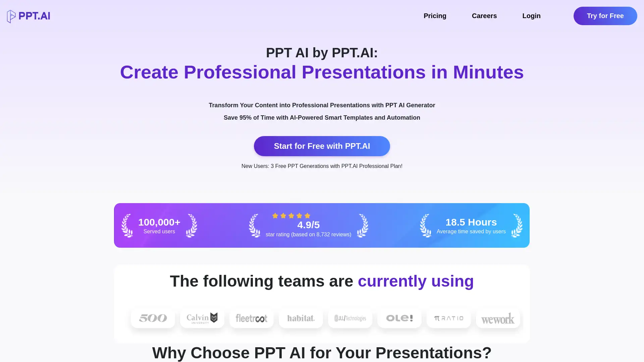Click Try for Free button
This screenshot has width=644, height=362.
(605, 16)
